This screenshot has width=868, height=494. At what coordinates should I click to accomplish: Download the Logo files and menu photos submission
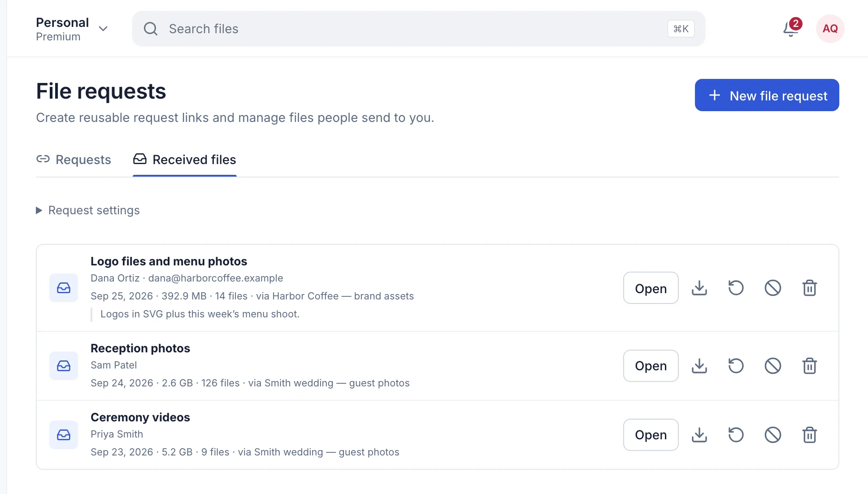699,288
